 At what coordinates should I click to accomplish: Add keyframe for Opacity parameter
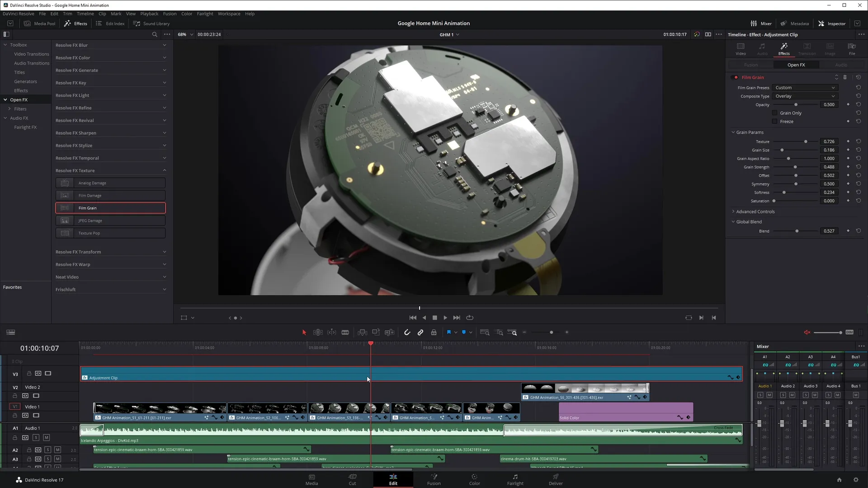848,104
